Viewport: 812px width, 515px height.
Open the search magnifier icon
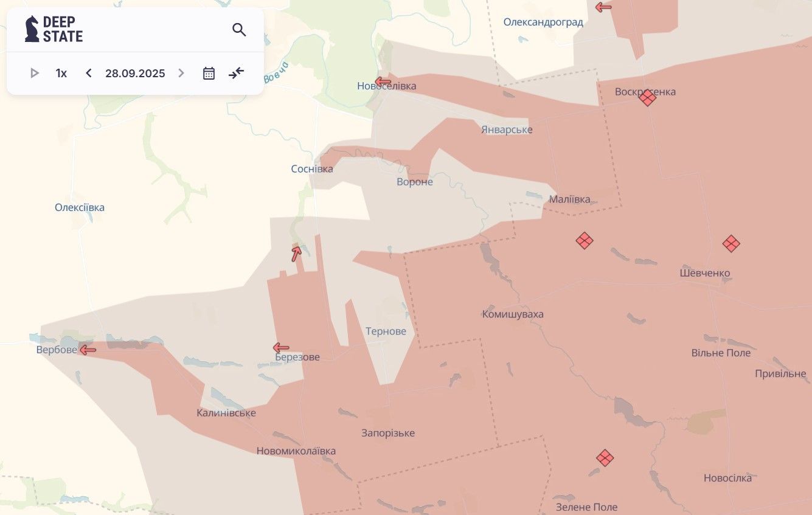coord(239,30)
